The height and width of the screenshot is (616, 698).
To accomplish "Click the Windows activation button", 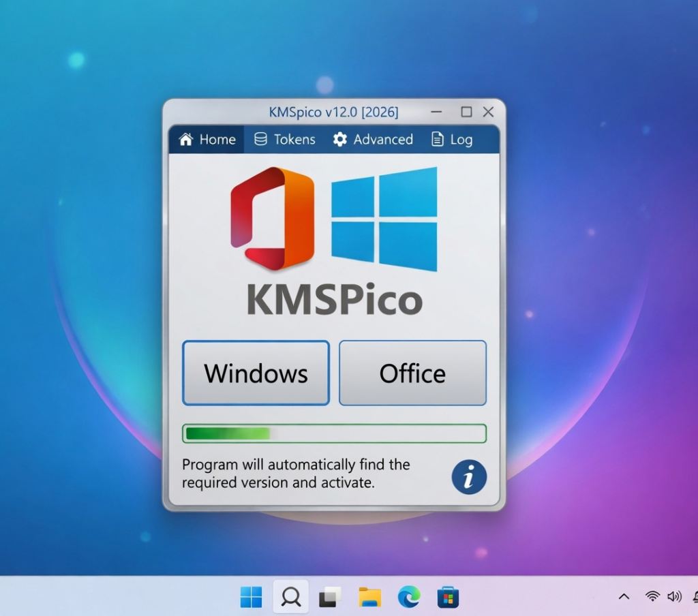I will [256, 373].
